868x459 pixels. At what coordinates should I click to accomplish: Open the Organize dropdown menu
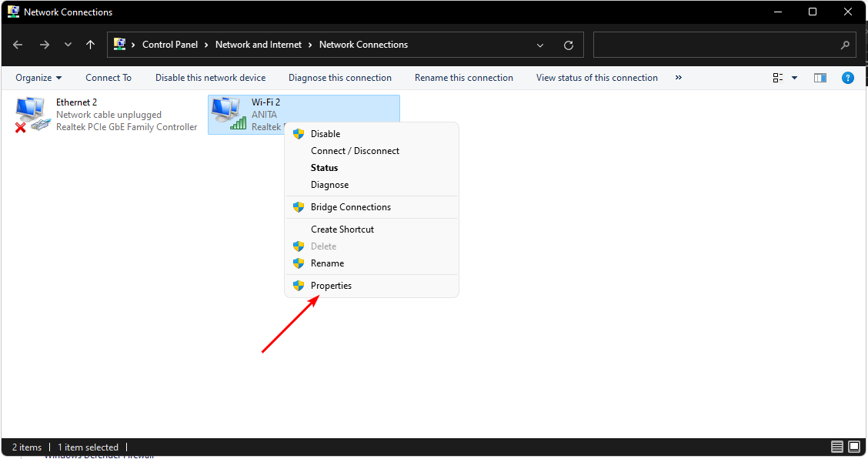point(38,78)
